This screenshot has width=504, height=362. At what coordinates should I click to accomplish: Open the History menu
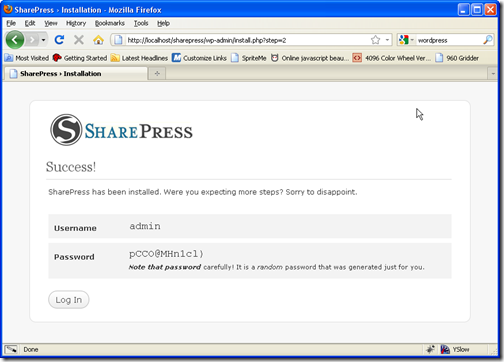pyautogui.click(x=76, y=23)
